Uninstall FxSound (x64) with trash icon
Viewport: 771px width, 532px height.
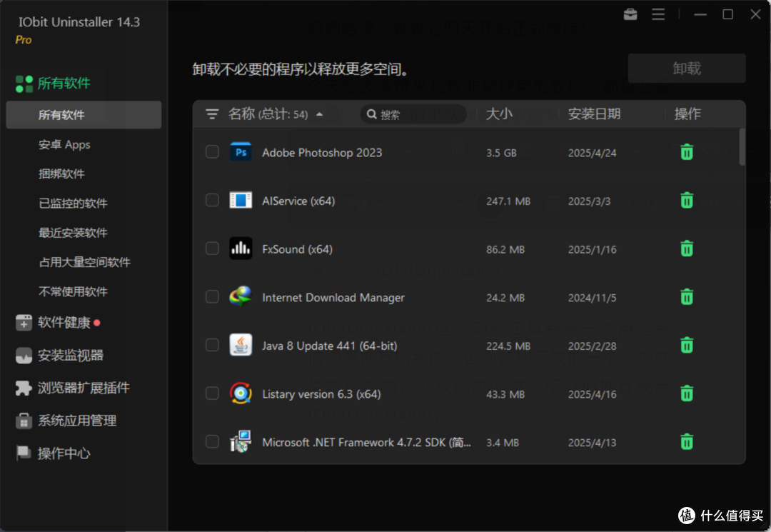[x=687, y=249]
